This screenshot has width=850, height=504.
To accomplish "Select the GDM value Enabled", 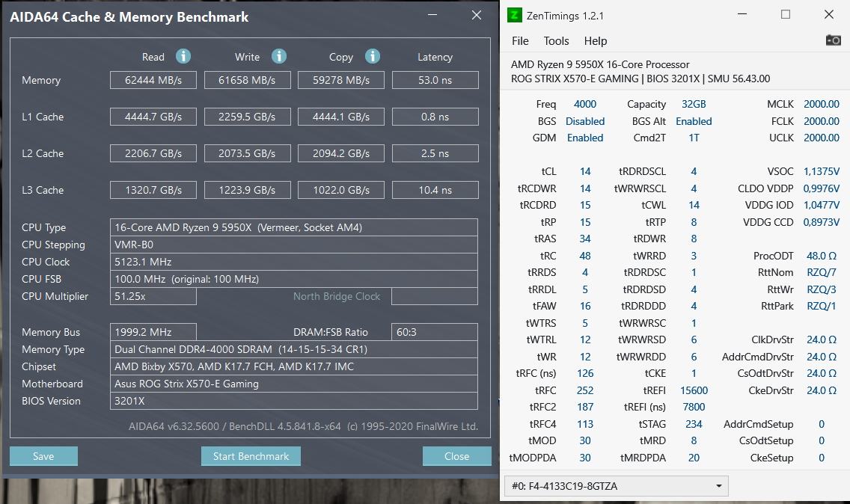I will pos(585,138).
